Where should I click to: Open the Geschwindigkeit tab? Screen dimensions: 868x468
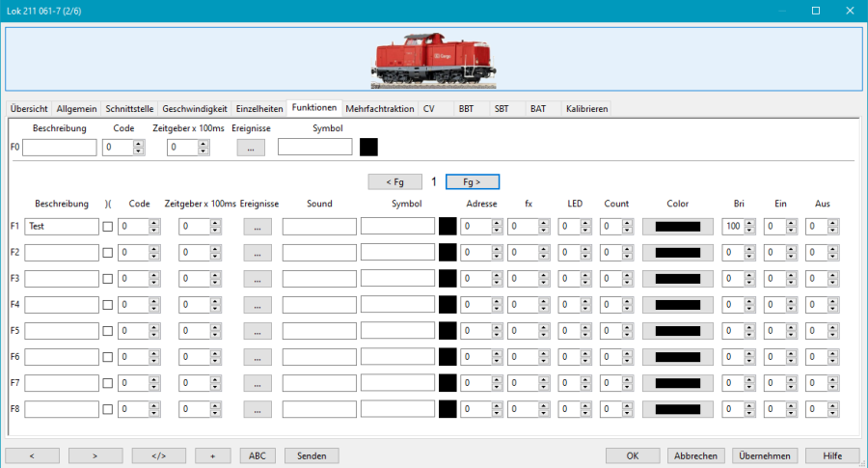(x=195, y=109)
